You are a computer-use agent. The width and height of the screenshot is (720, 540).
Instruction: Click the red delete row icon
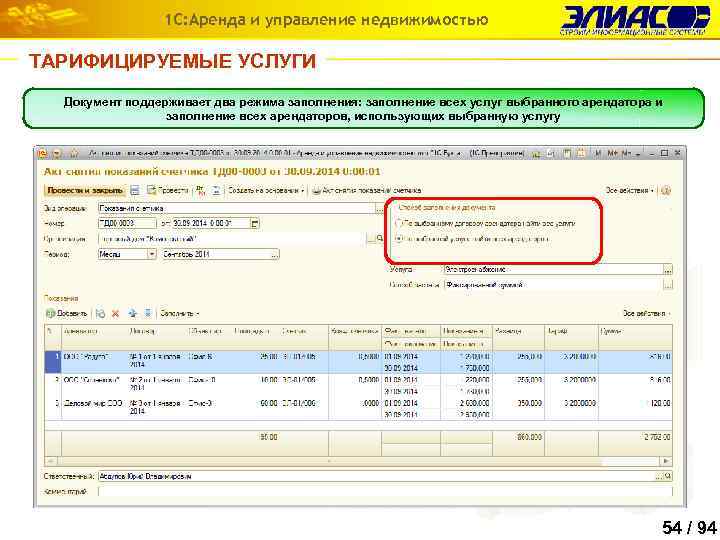point(116,314)
